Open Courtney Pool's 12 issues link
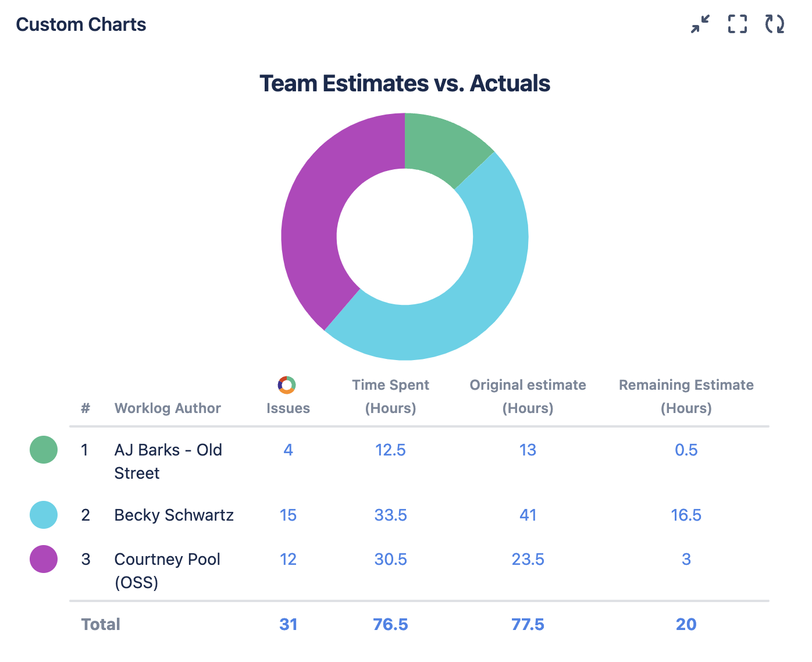812x662 pixels. [x=288, y=559]
